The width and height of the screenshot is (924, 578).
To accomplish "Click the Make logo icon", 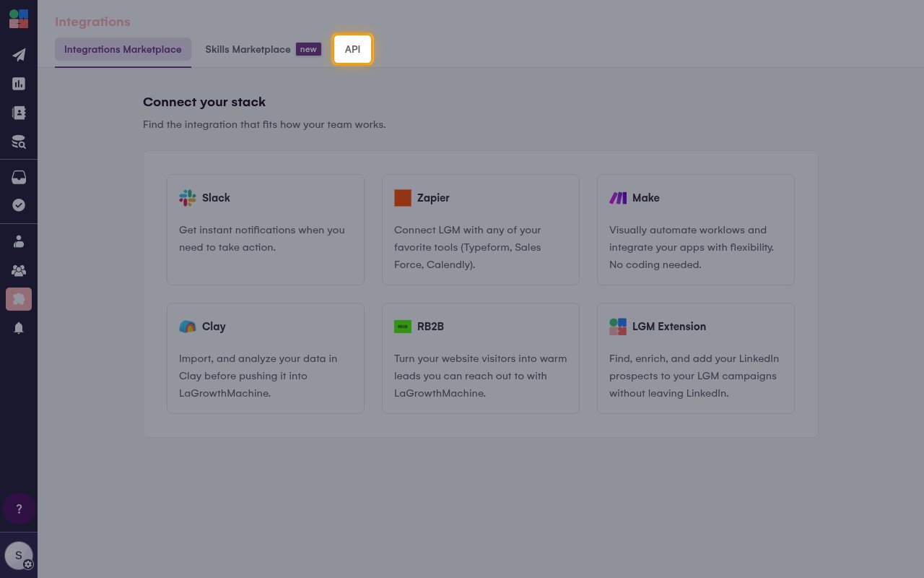I will (x=618, y=198).
